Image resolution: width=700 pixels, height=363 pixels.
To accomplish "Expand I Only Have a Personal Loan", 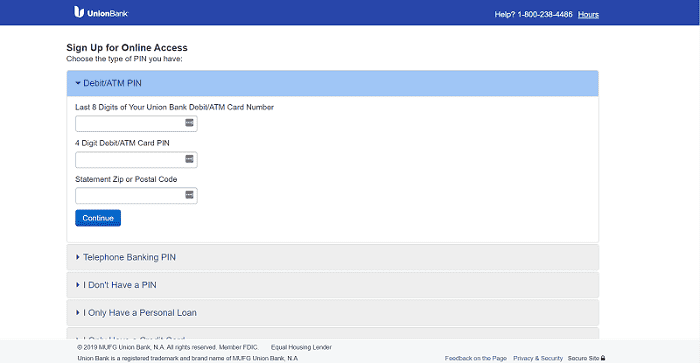I will pos(333,313).
